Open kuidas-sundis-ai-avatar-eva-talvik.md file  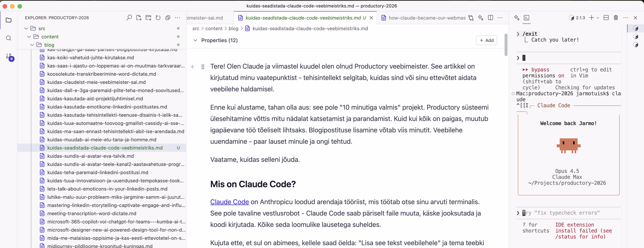point(90,156)
